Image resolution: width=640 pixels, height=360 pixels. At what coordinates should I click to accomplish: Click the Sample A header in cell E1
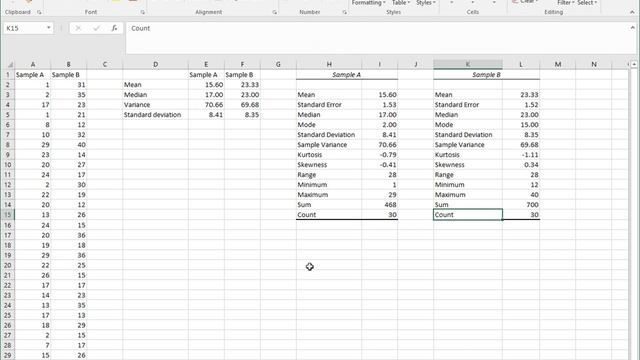click(x=206, y=75)
